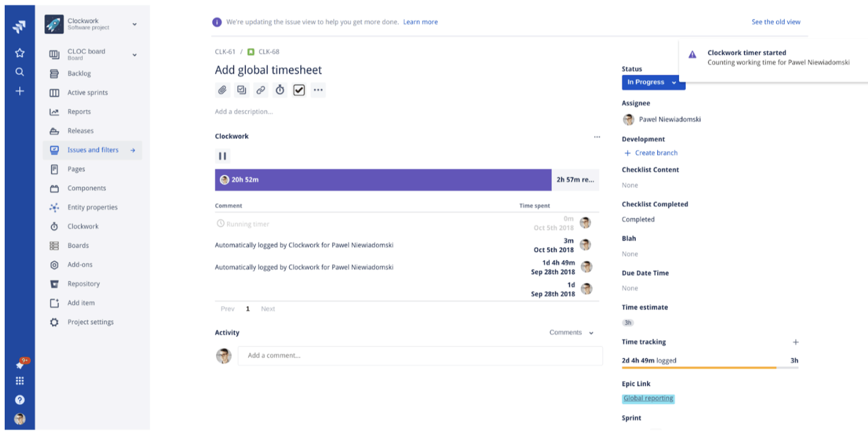868x434 pixels.
Task: Click the Clockwork project rocket avatar
Action: click(x=54, y=24)
